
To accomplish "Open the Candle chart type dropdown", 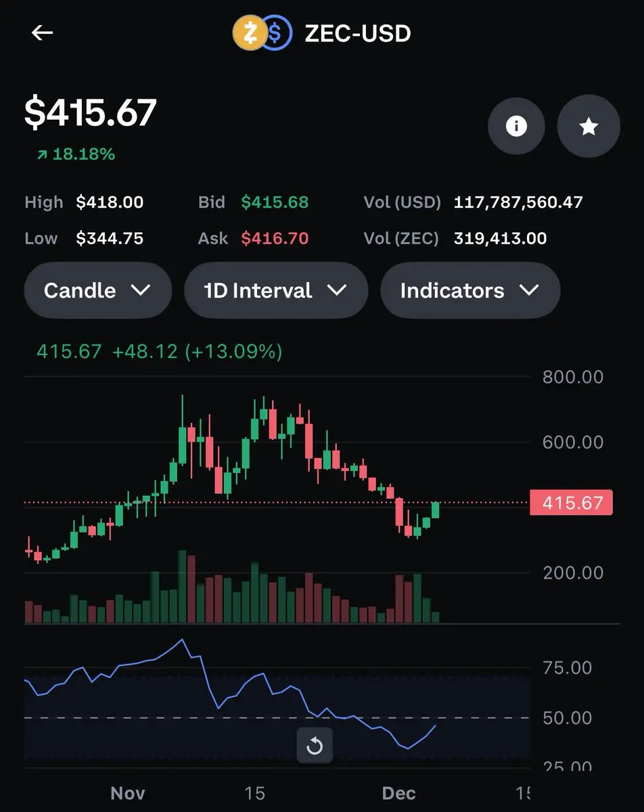I will tap(97, 290).
